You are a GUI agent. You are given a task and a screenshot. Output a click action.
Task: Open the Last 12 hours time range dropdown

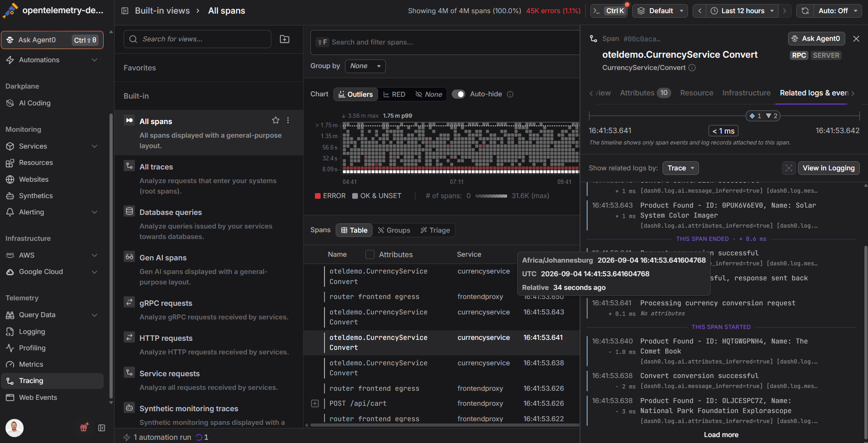[x=743, y=11]
